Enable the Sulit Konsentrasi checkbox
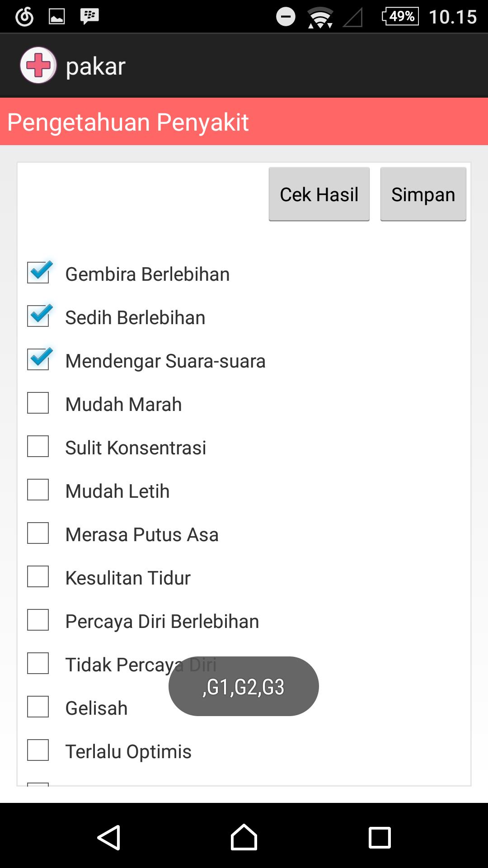The height and width of the screenshot is (868, 488). [x=38, y=446]
